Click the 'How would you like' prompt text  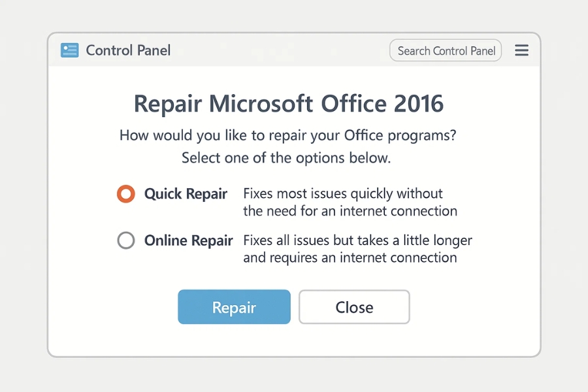point(288,136)
